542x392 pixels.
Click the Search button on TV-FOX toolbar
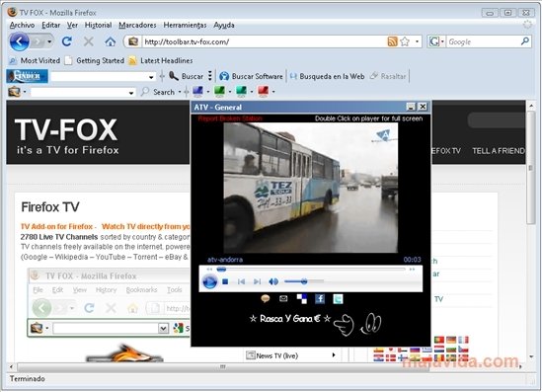[158, 92]
